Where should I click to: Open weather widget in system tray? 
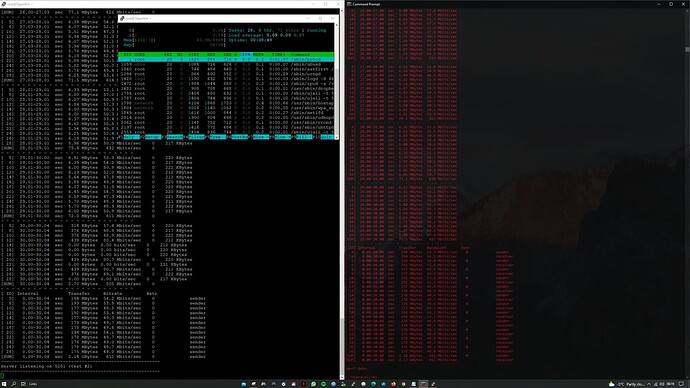click(x=627, y=384)
